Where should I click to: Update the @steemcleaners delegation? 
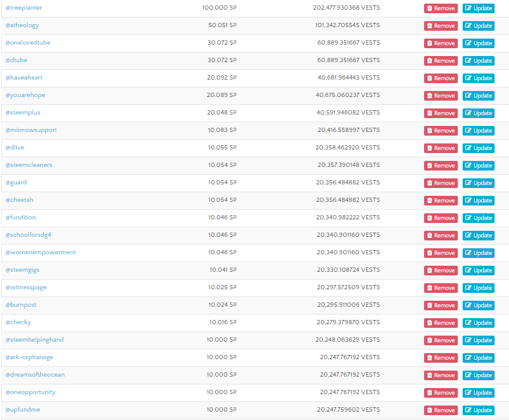click(478, 166)
